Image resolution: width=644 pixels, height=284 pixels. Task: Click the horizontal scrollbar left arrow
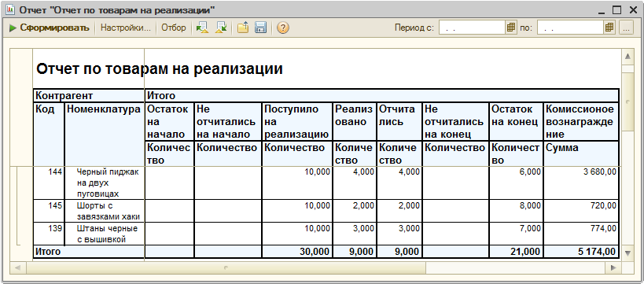17,268
